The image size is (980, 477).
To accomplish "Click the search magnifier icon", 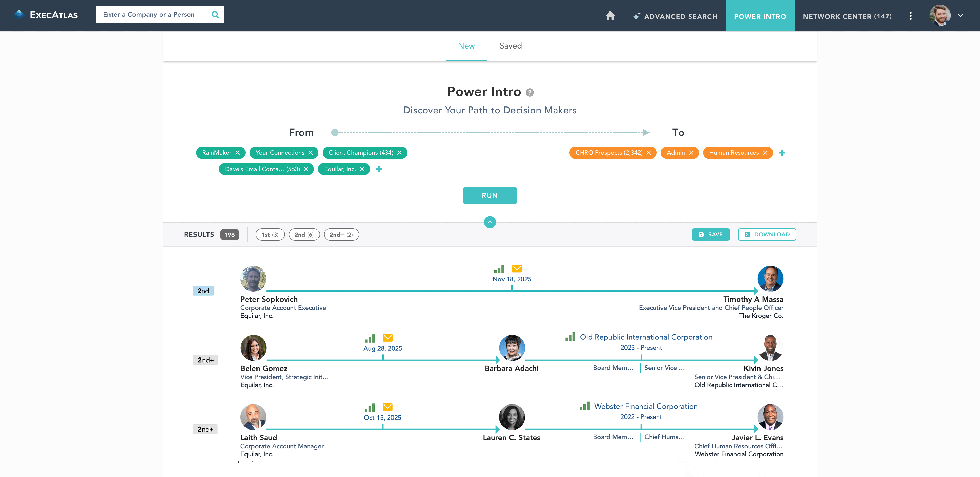I will [x=215, y=15].
